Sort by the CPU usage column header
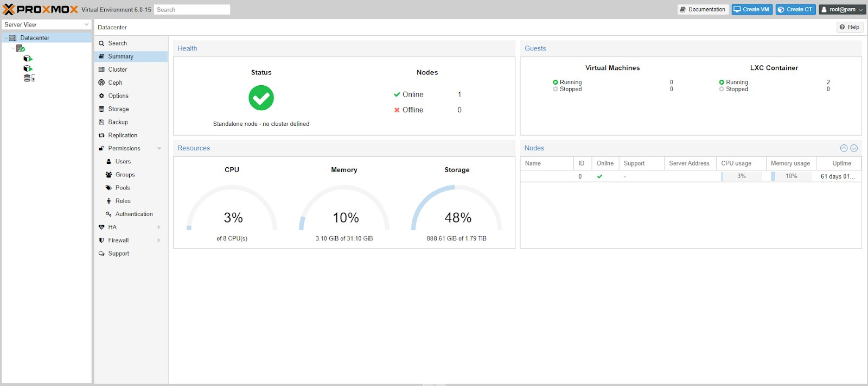Screen dimensions: 868x386 click(741, 163)
